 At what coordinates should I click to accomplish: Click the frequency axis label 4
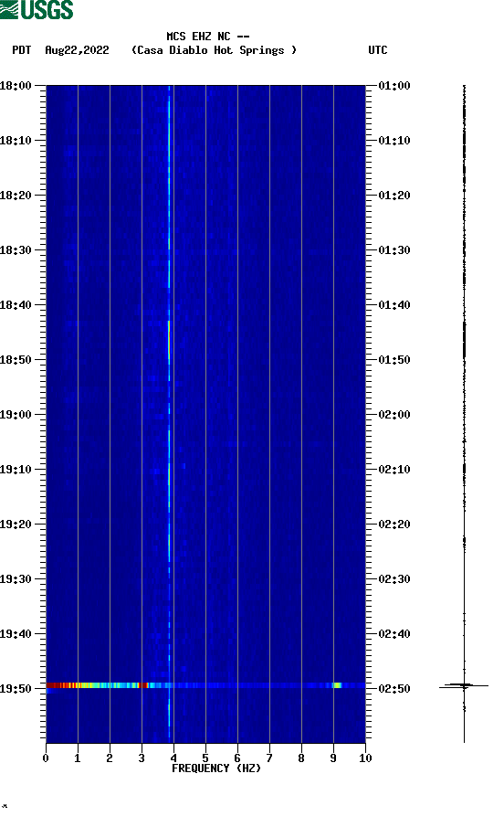coord(173,758)
